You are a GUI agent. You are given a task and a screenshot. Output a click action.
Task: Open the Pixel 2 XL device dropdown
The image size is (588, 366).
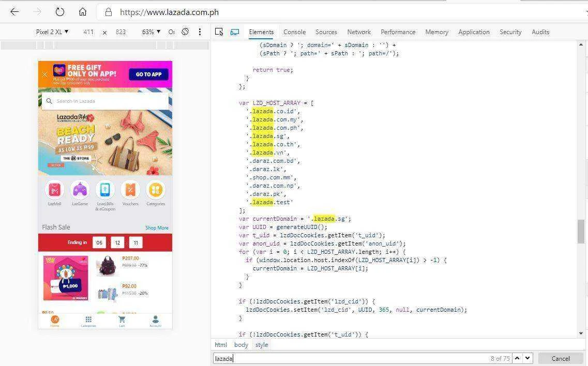coord(52,32)
